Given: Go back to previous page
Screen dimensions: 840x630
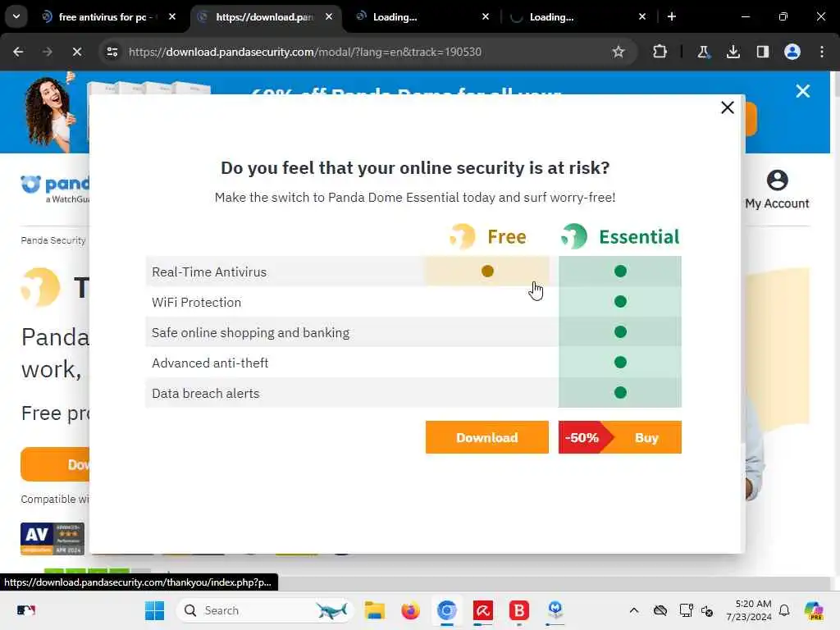Looking at the screenshot, I should coord(18,52).
